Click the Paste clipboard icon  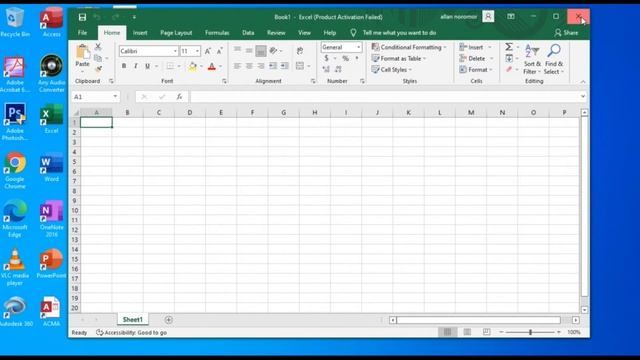pyautogui.click(x=82, y=53)
